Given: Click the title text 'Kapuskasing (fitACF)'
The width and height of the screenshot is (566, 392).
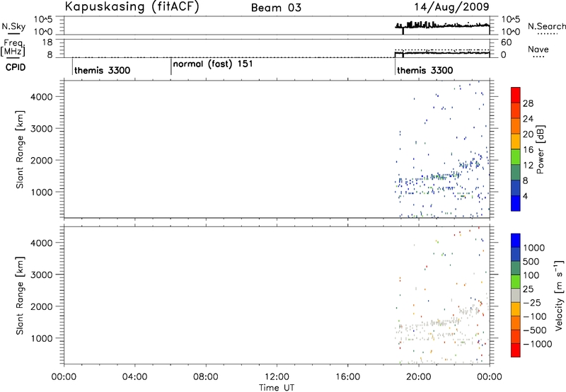Looking at the screenshot, I should coord(132,7).
